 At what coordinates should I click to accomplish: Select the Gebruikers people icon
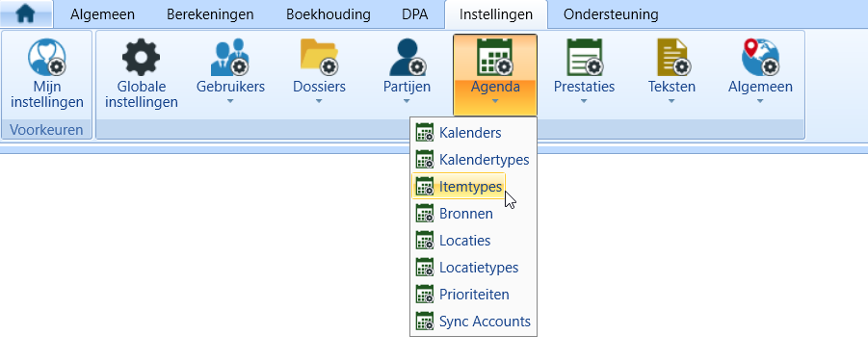click(x=229, y=58)
